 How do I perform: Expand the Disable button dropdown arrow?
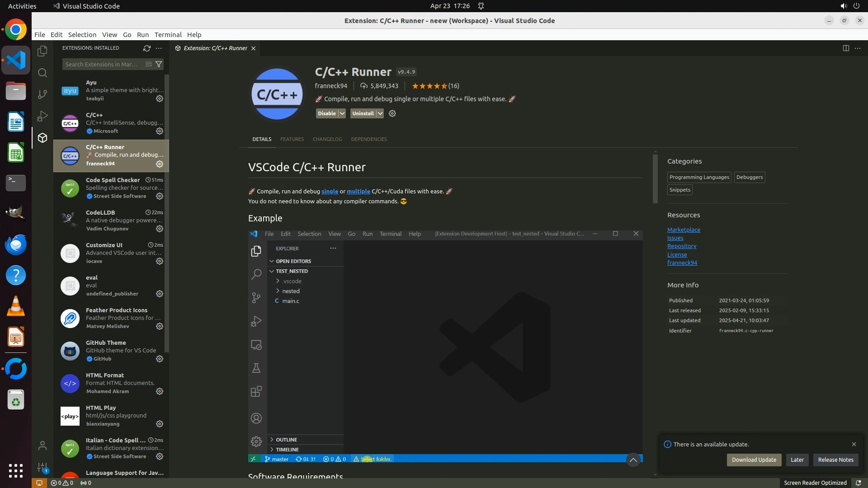coord(342,113)
